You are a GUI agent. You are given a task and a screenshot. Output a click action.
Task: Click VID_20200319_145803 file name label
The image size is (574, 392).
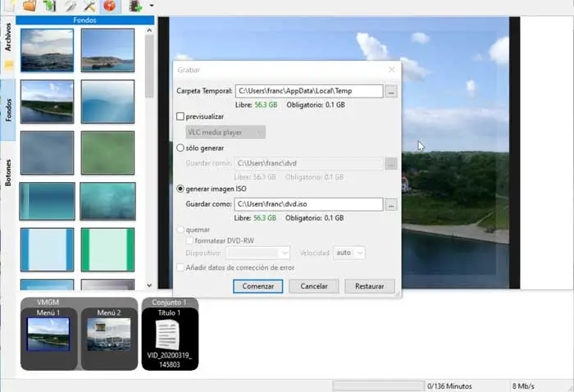[170, 360]
